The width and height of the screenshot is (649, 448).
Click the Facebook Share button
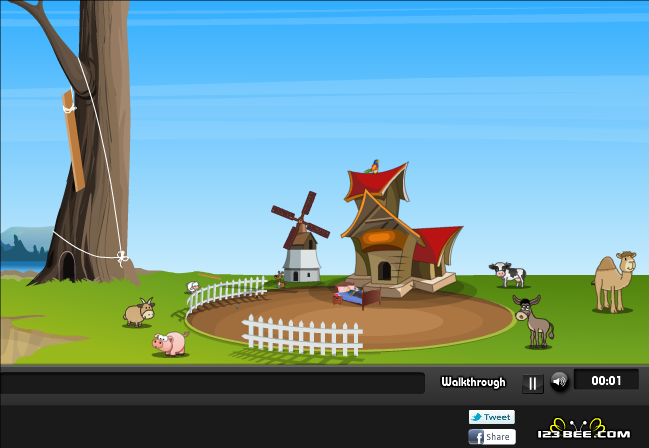(x=492, y=437)
